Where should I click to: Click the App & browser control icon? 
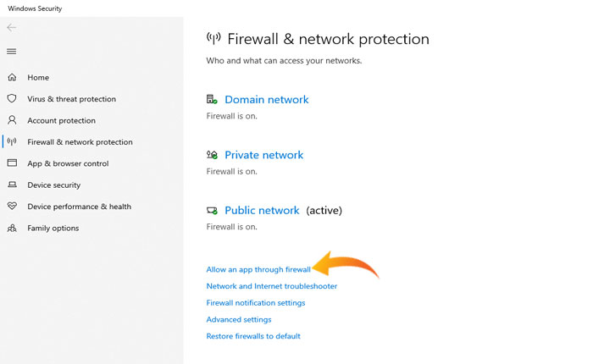pos(12,163)
